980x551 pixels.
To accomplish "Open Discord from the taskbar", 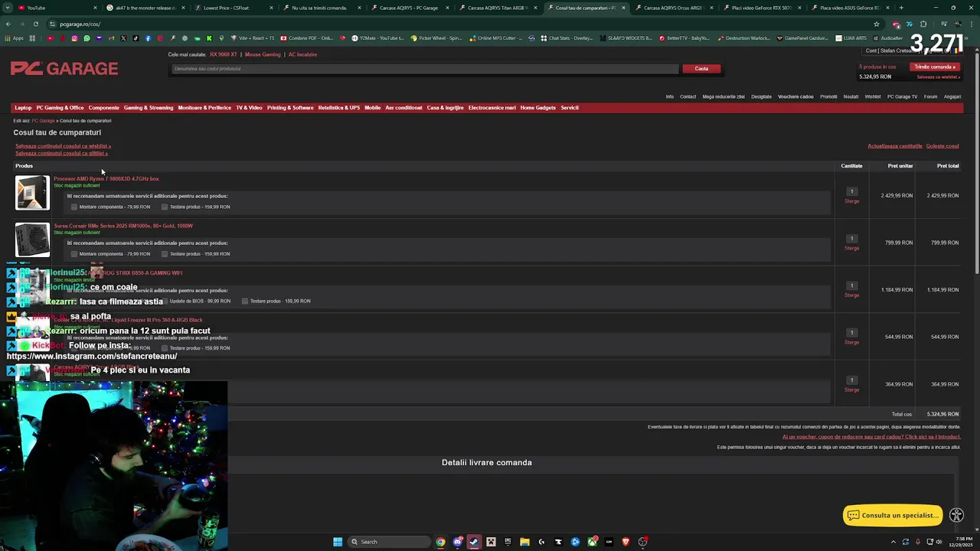I will pyautogui.click(x=457, y=542).
